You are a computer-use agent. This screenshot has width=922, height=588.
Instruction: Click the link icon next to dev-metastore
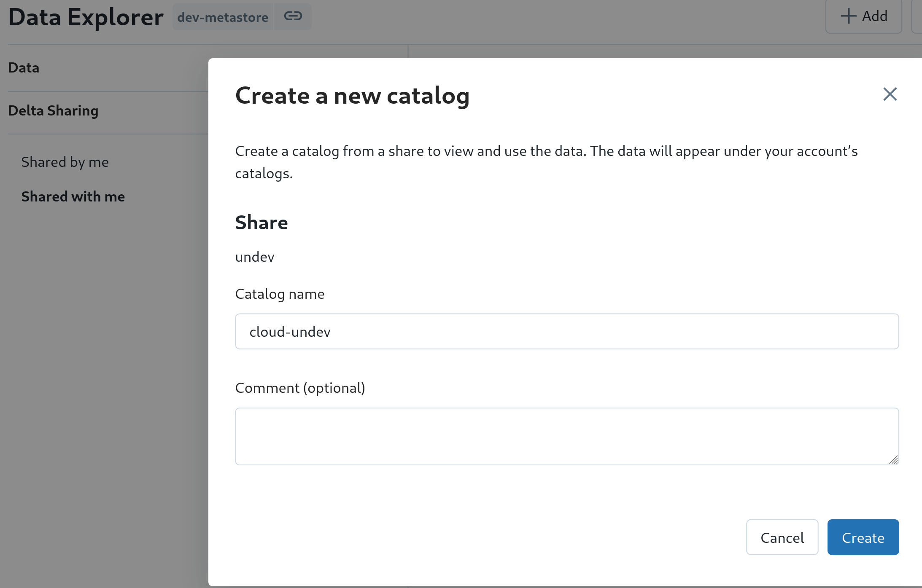coord(293,16)
